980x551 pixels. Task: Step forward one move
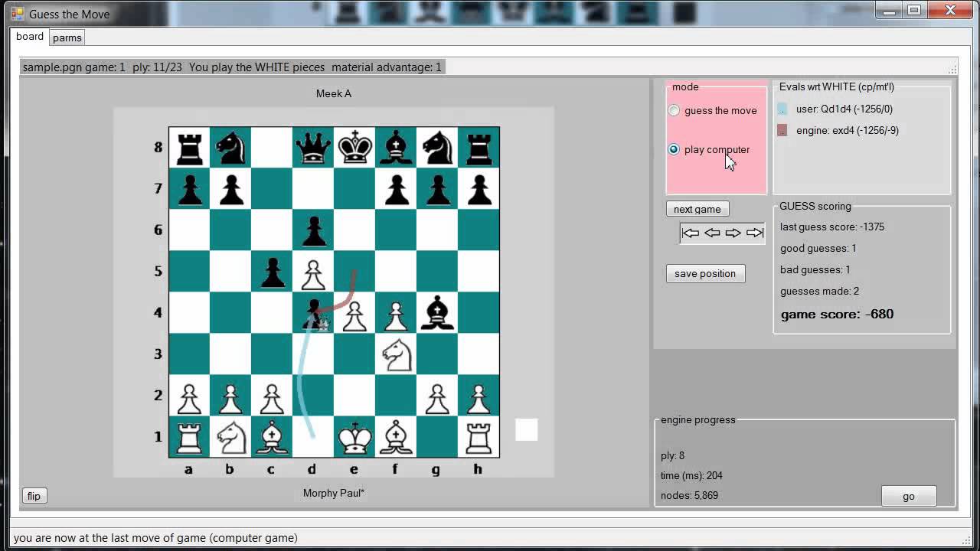click(x=733, y=233)
